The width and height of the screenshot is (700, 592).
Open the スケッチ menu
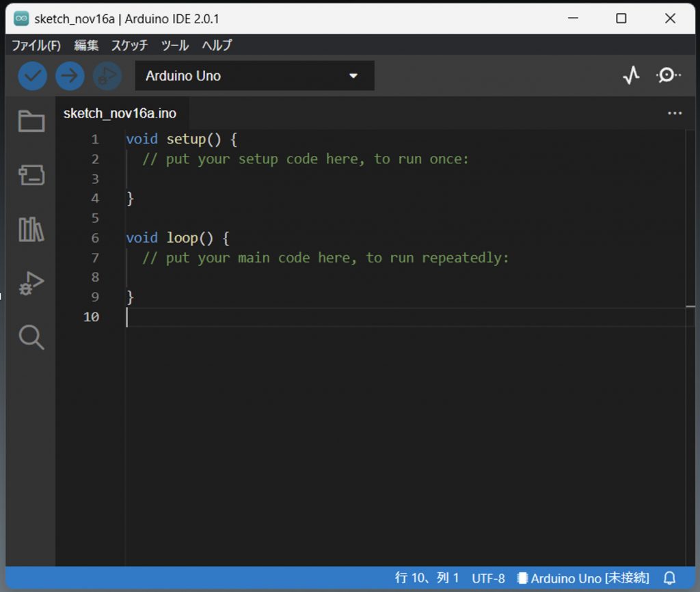(x=129, y=46)
